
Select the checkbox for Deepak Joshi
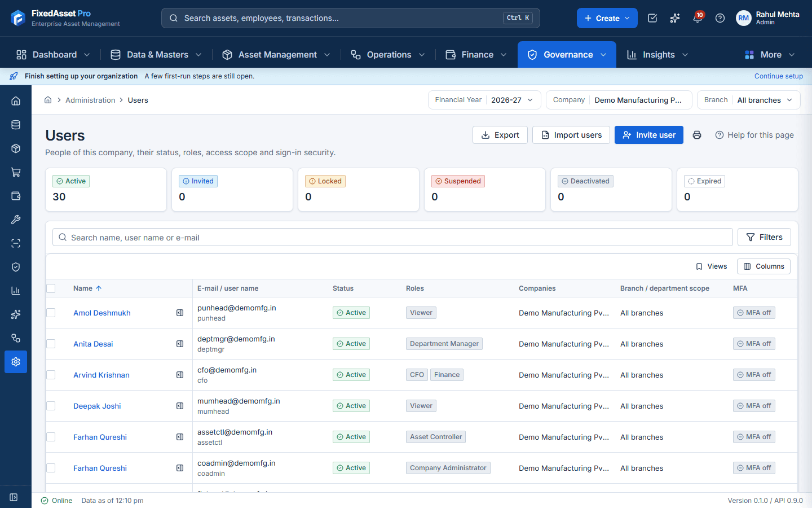(x=51, y=406)
